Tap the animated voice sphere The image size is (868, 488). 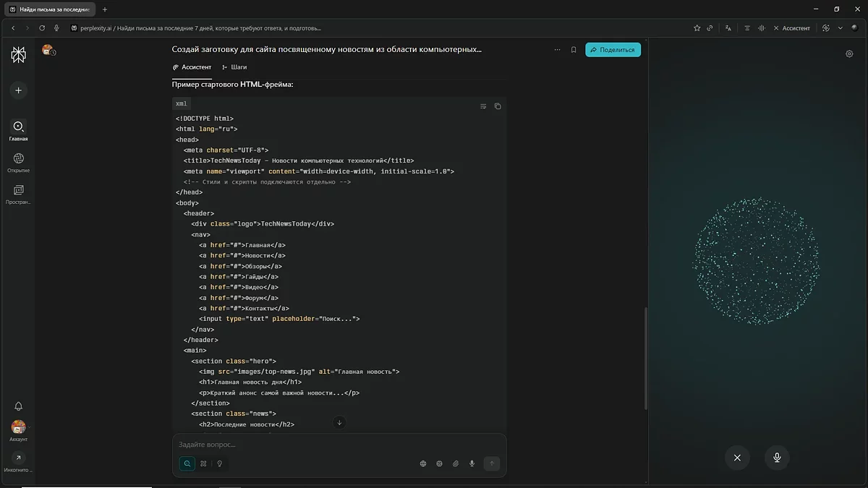pyautogui.click(x=757, y=261)
